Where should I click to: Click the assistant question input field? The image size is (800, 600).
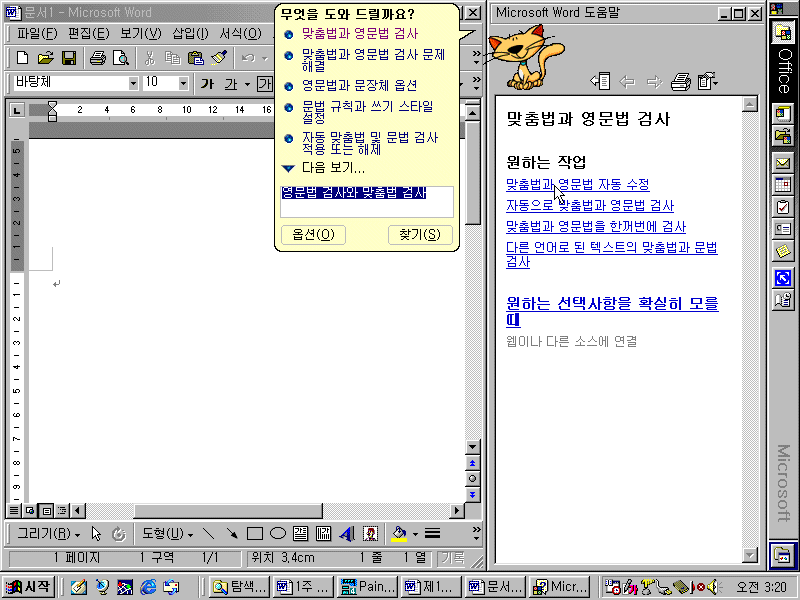pyautogui.click(x=367, y=202)
